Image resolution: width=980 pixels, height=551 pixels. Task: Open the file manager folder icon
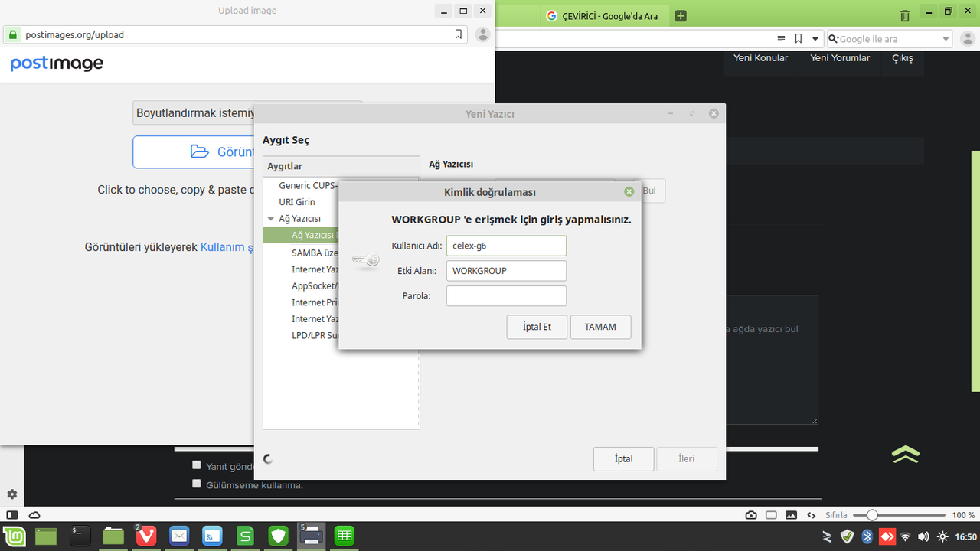(113, 536)
